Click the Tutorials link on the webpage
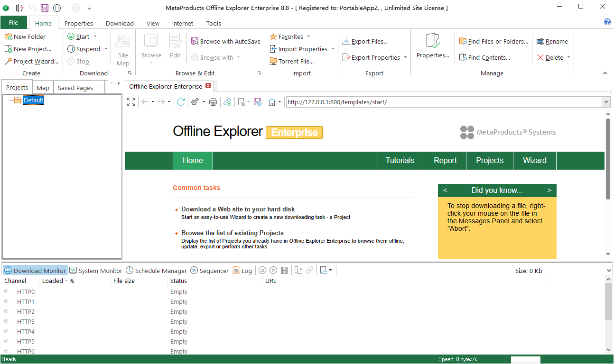The image size is (614, 364). (x=400, y=160)
